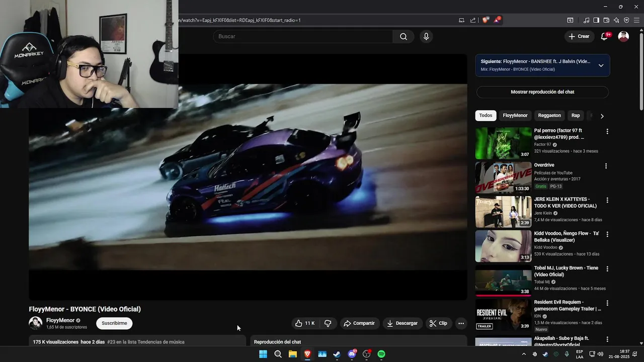644x362 pixels.
Task: Open the Windows Start menu
Action: point(263,354)
